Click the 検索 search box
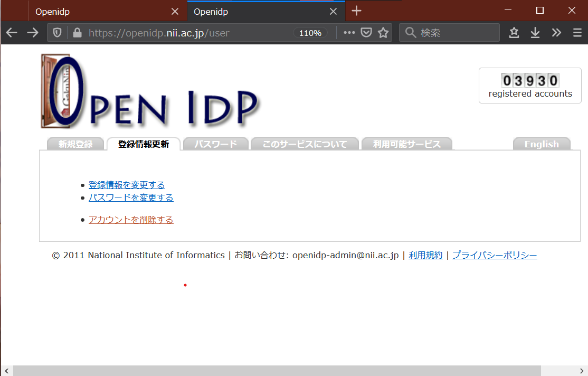The width and height of the screenshot is (588, 376). pos(449,33)
